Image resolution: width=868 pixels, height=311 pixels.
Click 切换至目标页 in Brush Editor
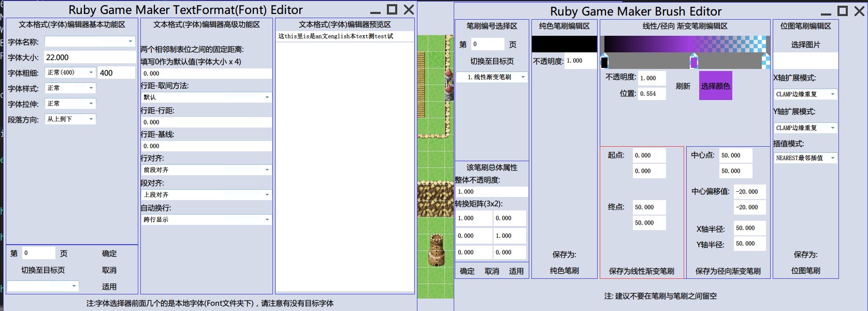[x=492, y=61]
